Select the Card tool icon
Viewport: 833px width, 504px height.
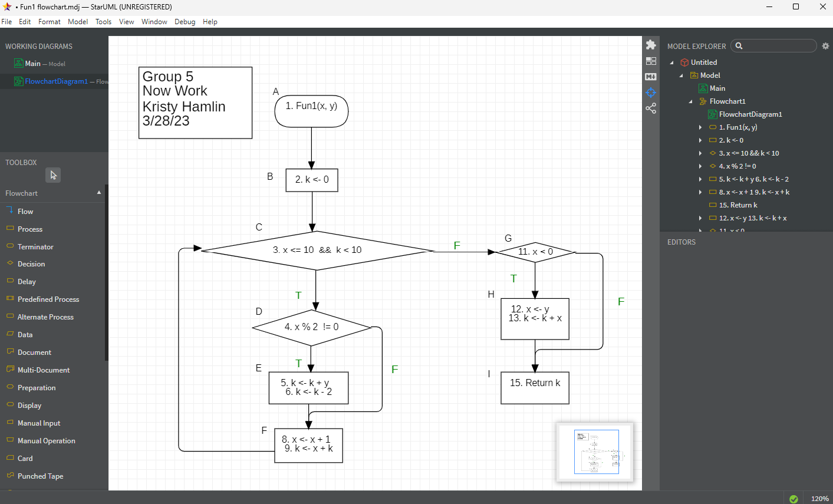[x=10, y=457]
